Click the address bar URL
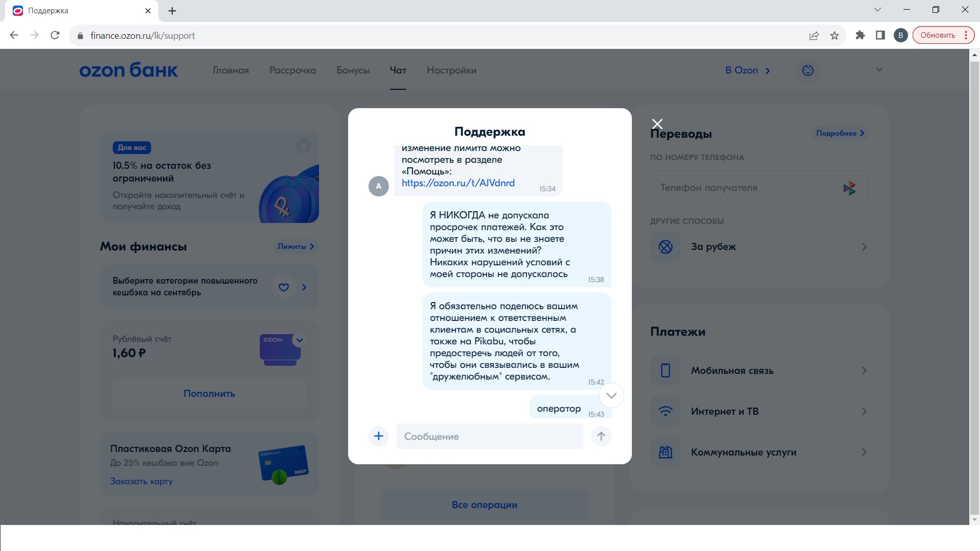Image resolution: width=980 pixels, height=551 pixels. (143, 36)
